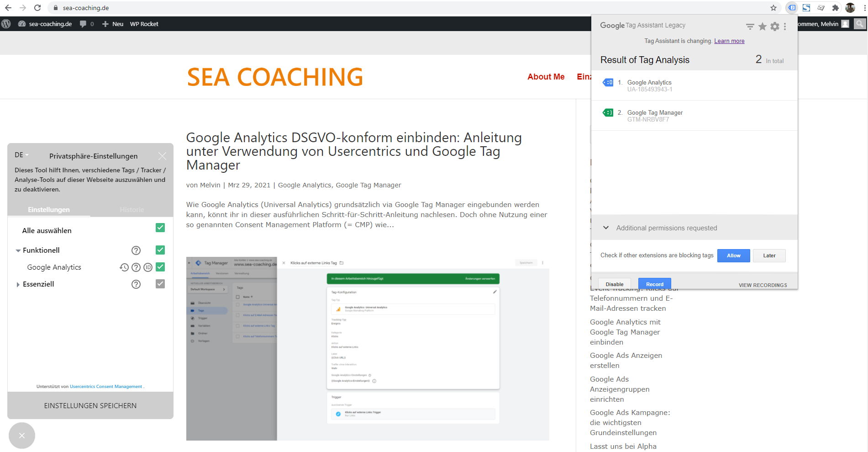Viewport: 868px width, 452px height.
Task: Click EINSTELLUNGEN SPEICHERN button
Action: 90,405
